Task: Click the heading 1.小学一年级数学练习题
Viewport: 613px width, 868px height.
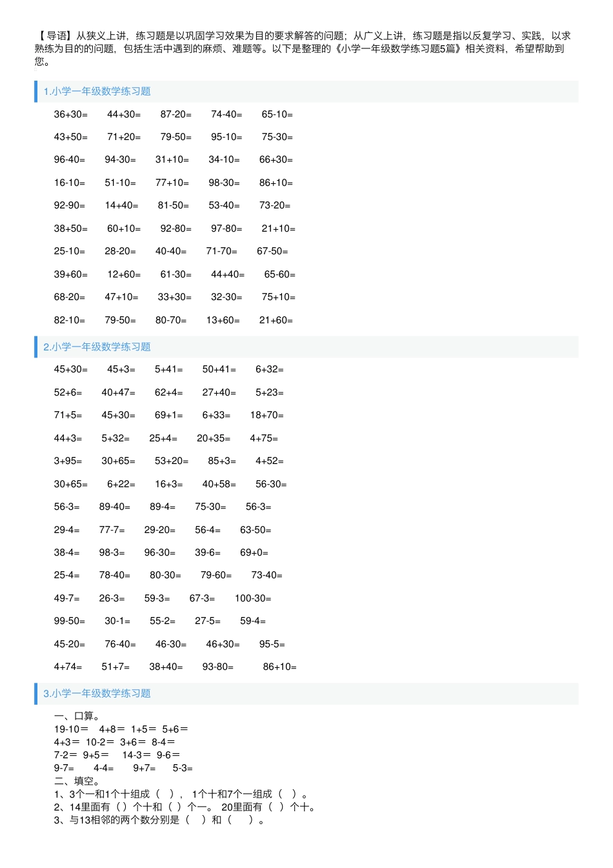Action: [97, 92]
